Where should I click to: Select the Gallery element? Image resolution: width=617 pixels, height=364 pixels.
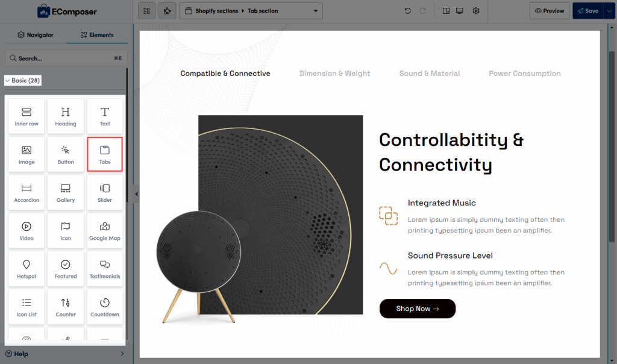[65, 192]
